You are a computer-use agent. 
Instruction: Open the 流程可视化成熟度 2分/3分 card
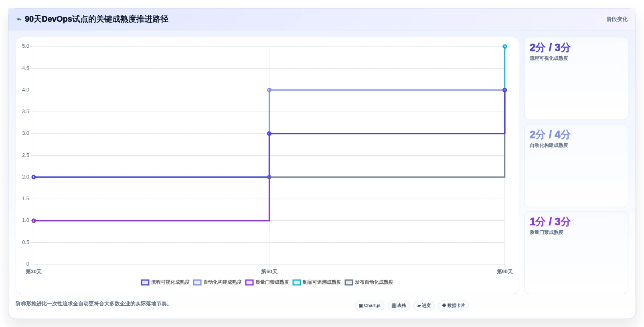(576, 79)
